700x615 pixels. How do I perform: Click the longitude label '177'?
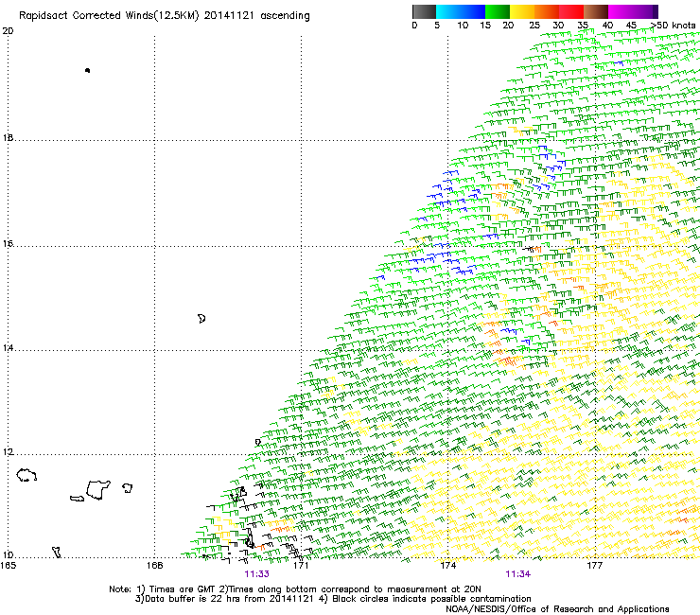tap(594, 566)
